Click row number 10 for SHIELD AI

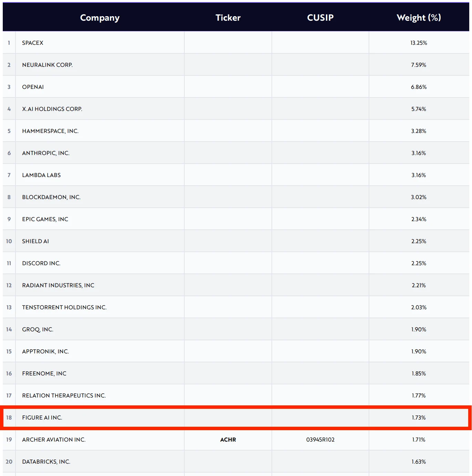click(9, 241)
